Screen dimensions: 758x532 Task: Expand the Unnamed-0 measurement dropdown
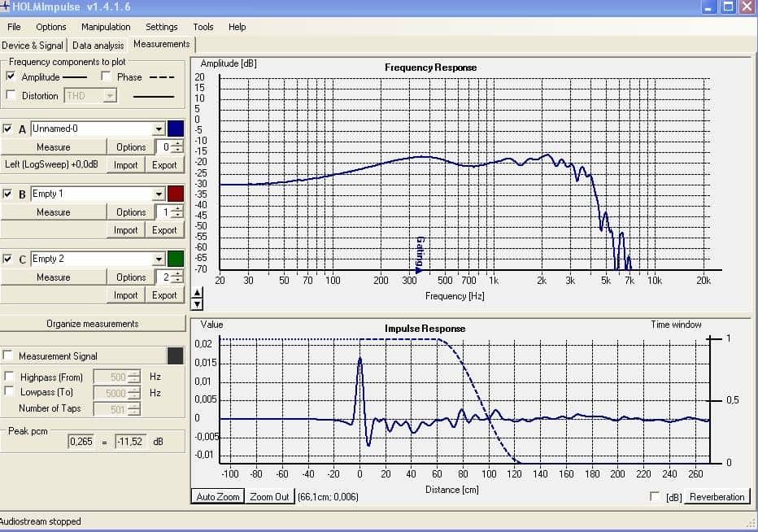pos(159,129)
